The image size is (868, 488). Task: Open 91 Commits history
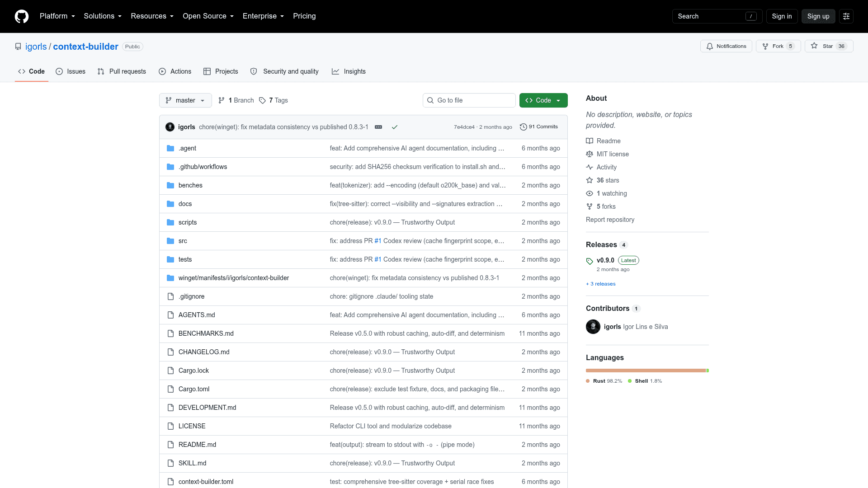pos(539,127)
